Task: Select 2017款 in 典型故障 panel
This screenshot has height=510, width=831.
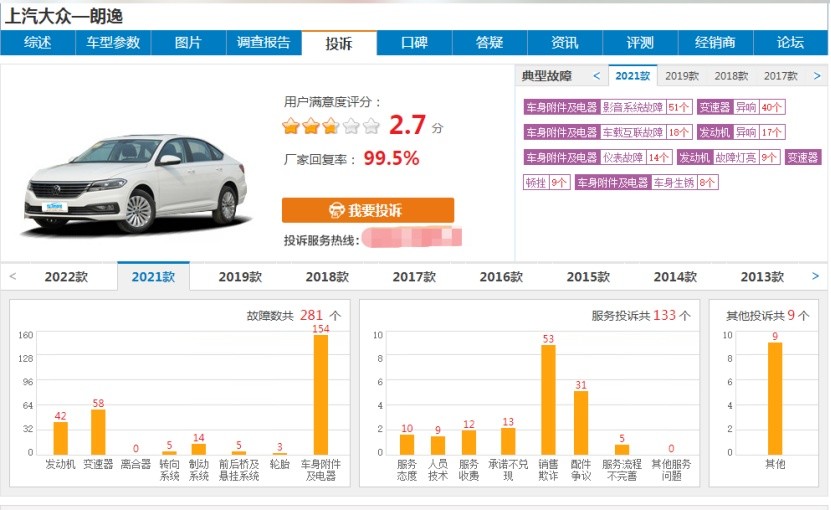Action: click(781, 76)
